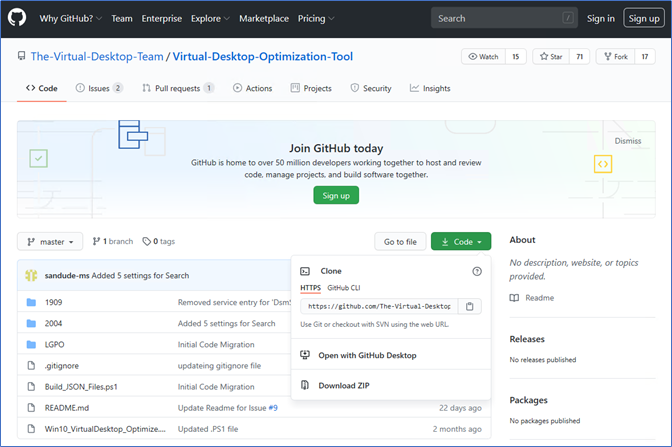Go to Enterprise in the header

[162, 18]
